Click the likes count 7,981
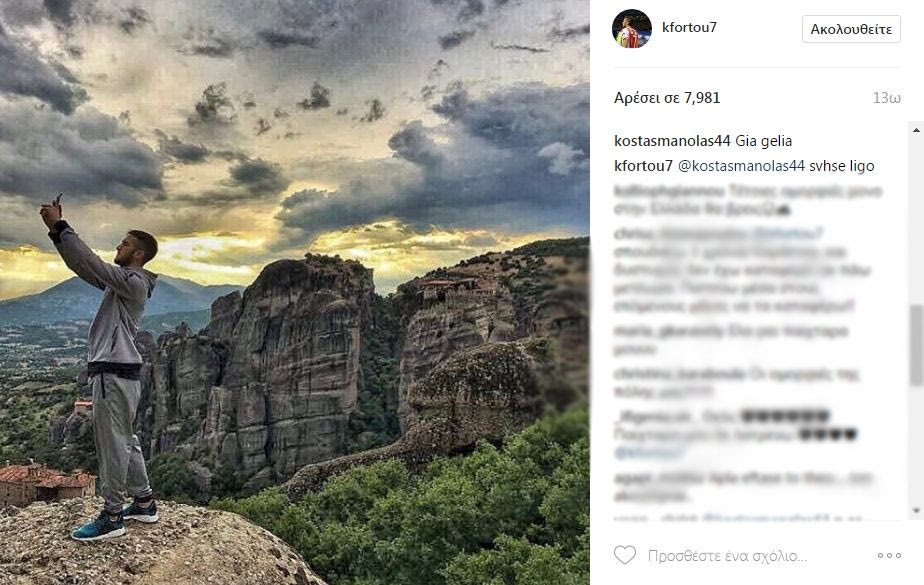Viewport: 924px width, 585px height. (x=667, y=98)
